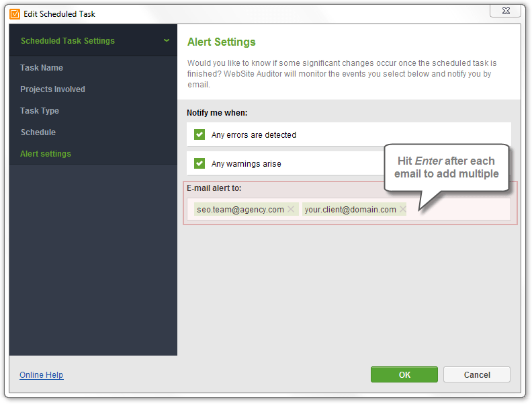Remove seo.team@agency.com email tag
Screen dimensions: 532x404
291,209
